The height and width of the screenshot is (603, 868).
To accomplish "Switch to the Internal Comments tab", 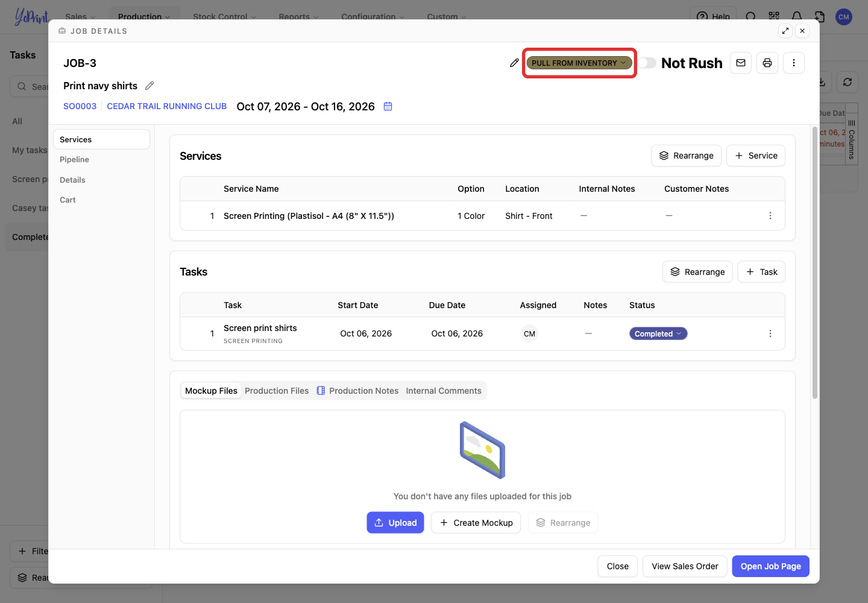I will [x=444, y=391].
